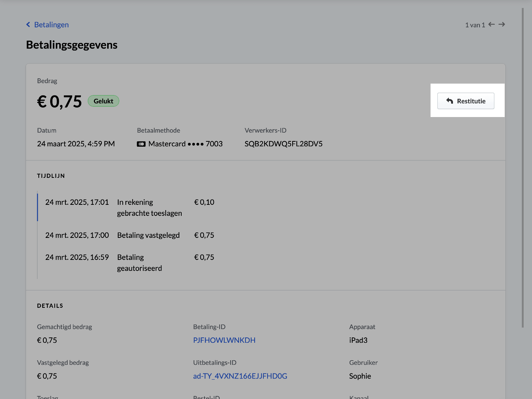Go to next payment with right arrow

click(x=502, y=24)
